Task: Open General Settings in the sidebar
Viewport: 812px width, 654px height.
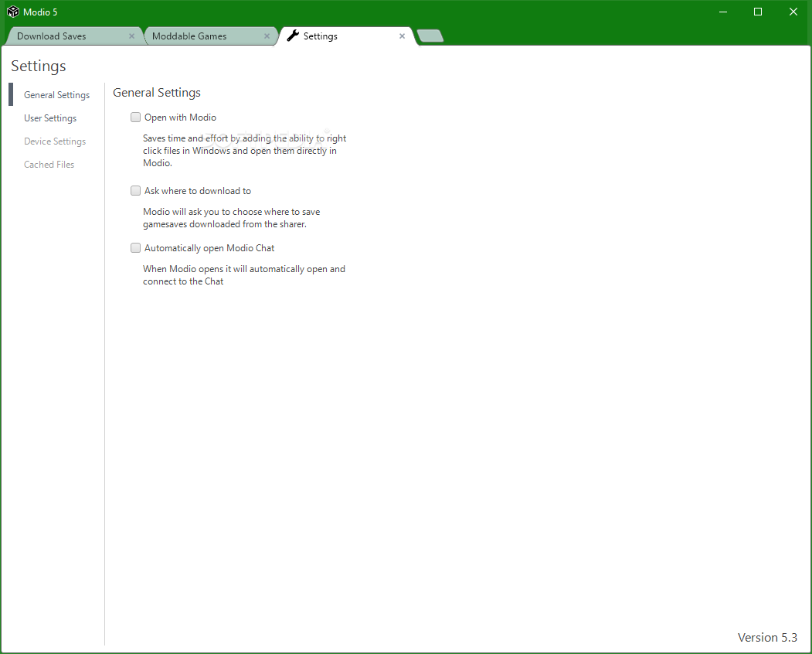Action: 57,95
